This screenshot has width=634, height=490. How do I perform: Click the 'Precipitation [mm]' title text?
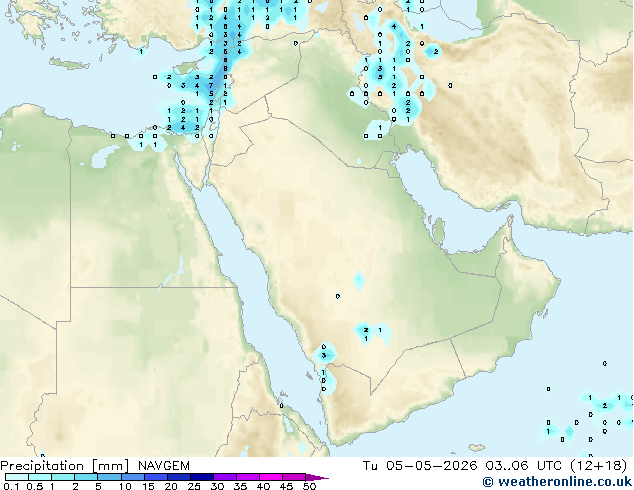click(65, 466)
